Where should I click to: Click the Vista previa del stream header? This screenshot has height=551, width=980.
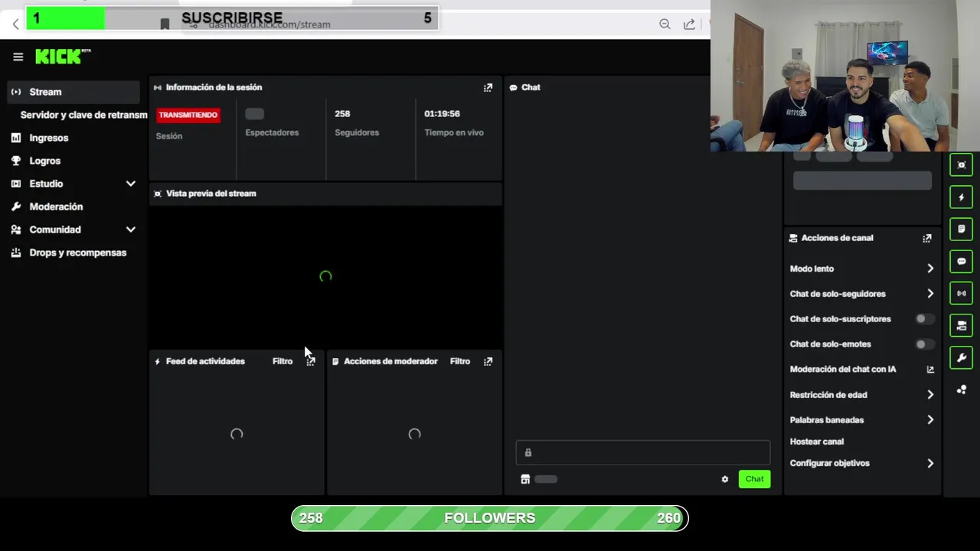click(x=325, y=194)
